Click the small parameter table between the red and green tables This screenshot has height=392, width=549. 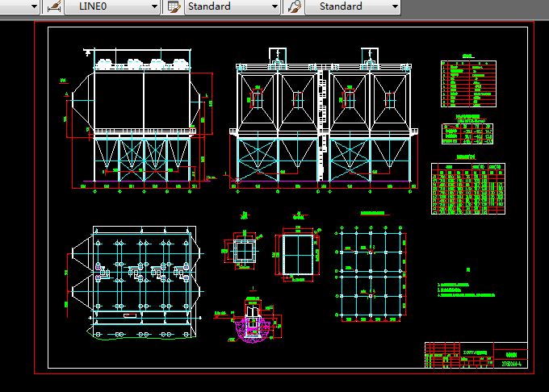coord(467,134)
